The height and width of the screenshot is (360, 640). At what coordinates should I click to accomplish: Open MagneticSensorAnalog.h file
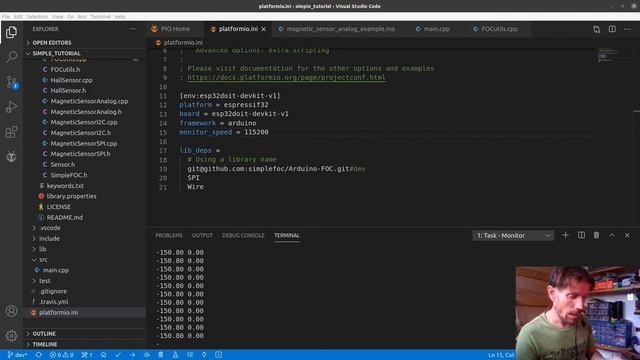[x=86, y=111]
